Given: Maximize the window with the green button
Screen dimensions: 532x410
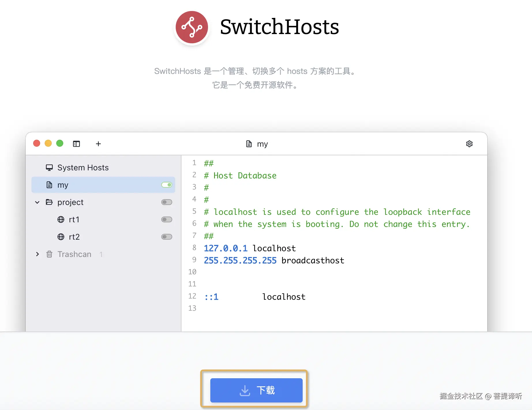Looking at the screenshot, I should point(60,143).
